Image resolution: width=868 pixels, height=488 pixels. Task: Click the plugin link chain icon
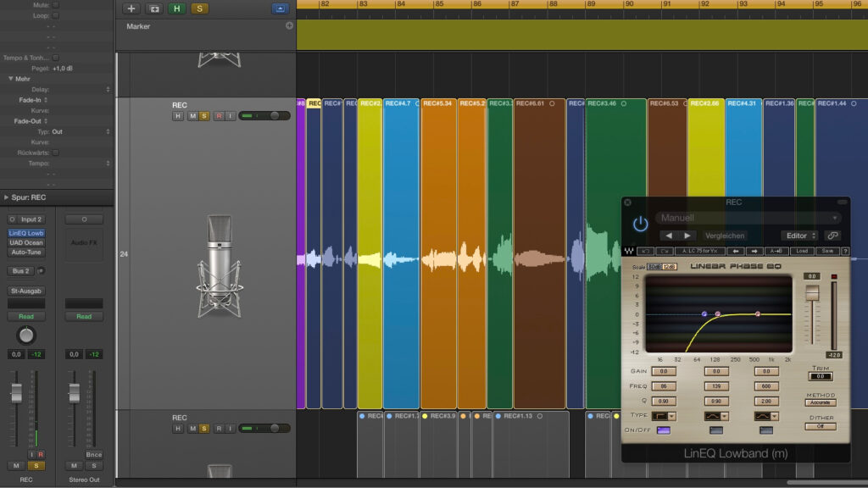click(832, 236)
